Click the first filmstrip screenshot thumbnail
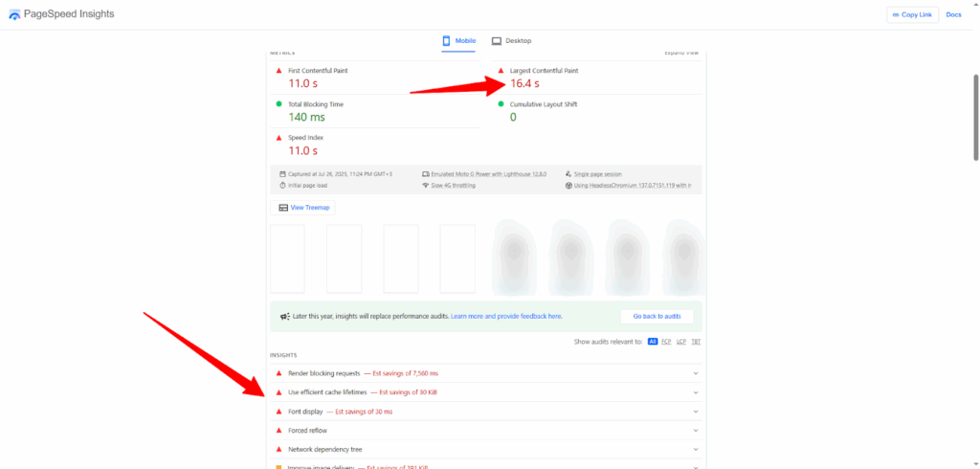 (x=287, y=258)
